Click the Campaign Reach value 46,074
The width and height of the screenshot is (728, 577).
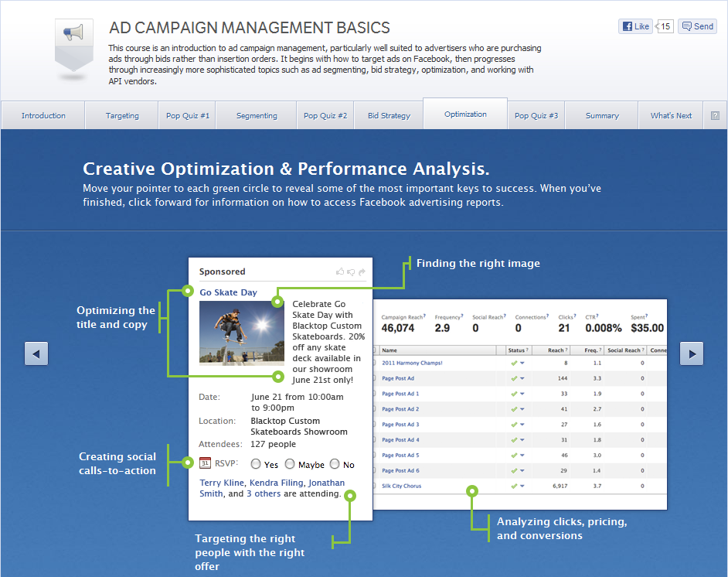tap(398, 328)
